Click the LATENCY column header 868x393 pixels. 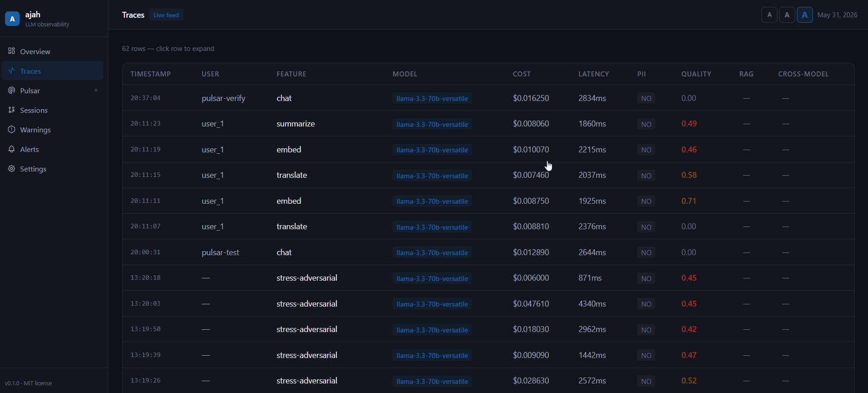(593, 74)
